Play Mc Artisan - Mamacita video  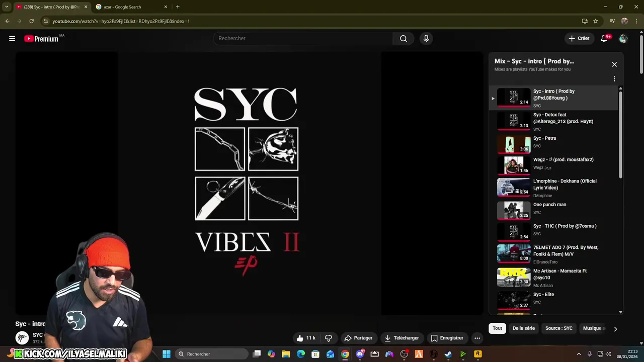tap(553, 278)
